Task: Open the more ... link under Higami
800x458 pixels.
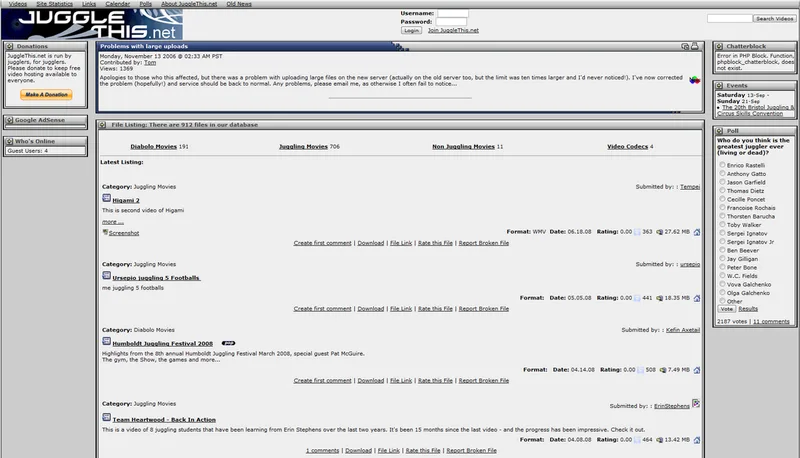Action: point(113,222)
